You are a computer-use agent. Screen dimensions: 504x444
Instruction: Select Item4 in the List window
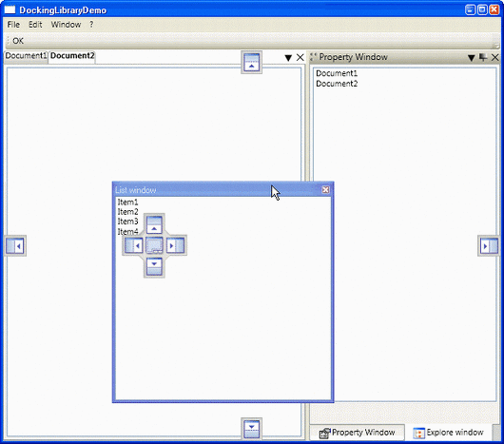[127, 231]
